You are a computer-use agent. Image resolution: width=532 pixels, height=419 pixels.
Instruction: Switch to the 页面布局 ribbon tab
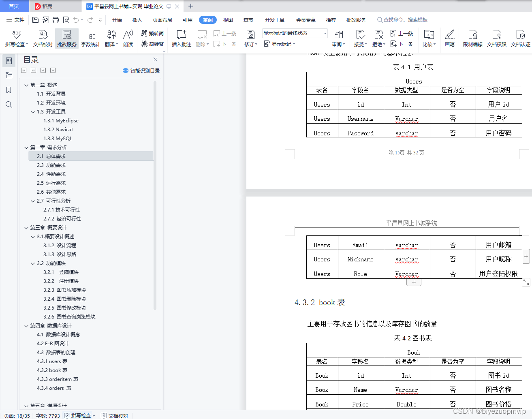pyautogui.click(x=162, y=20)
